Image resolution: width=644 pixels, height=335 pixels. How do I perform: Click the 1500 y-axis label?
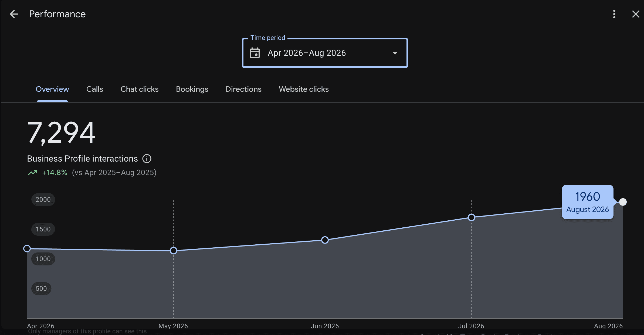point(43,229)
